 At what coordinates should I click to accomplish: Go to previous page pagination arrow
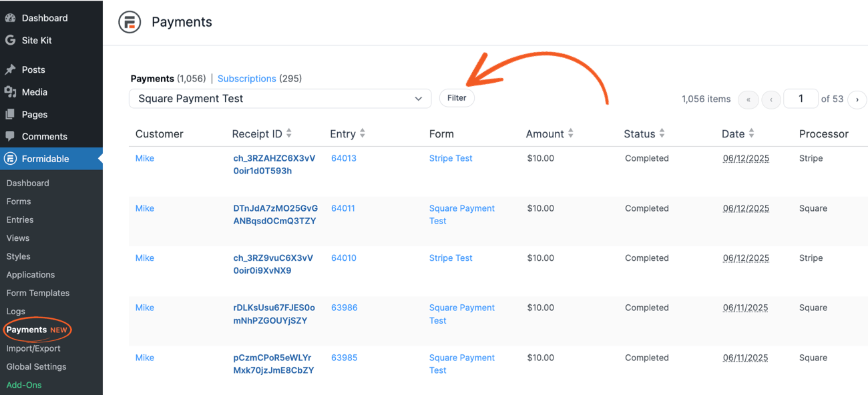pos(771,99)
